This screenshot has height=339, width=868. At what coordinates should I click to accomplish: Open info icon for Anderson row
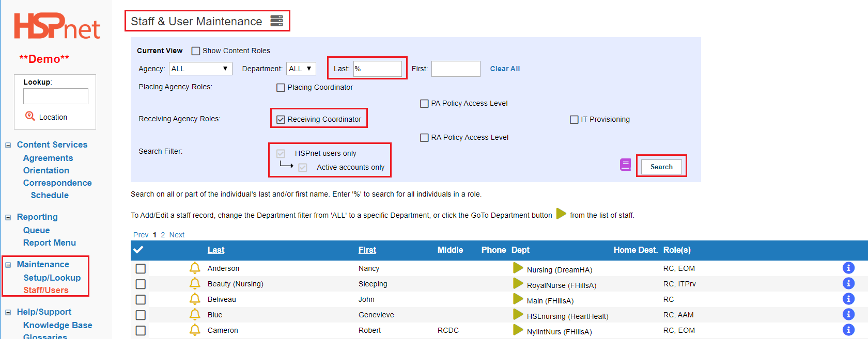[x=848, y=268]
